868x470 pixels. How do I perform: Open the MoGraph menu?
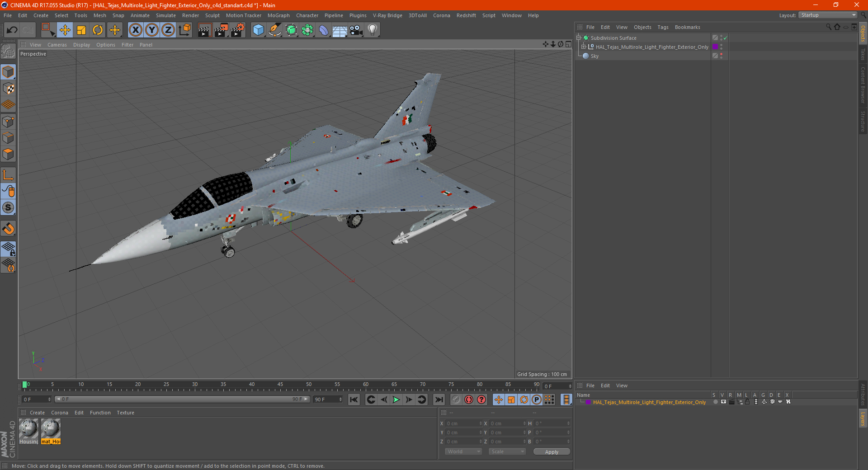tap(278, 15)
